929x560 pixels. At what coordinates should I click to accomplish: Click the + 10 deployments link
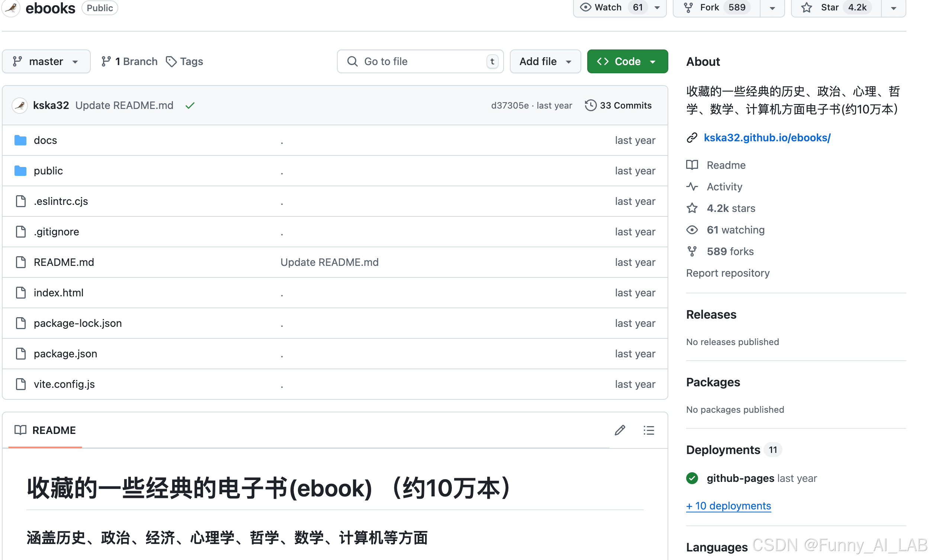coord(728,505)
